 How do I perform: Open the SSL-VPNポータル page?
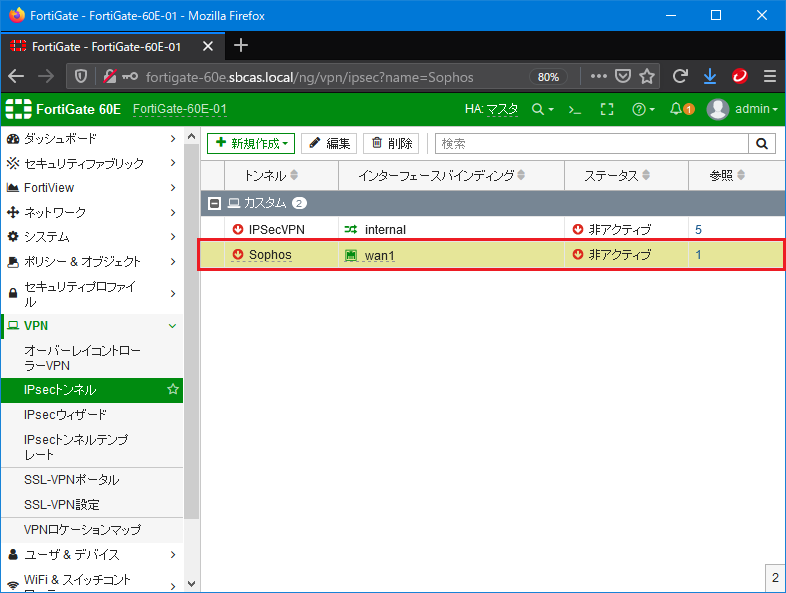click(x=92, y=480)
